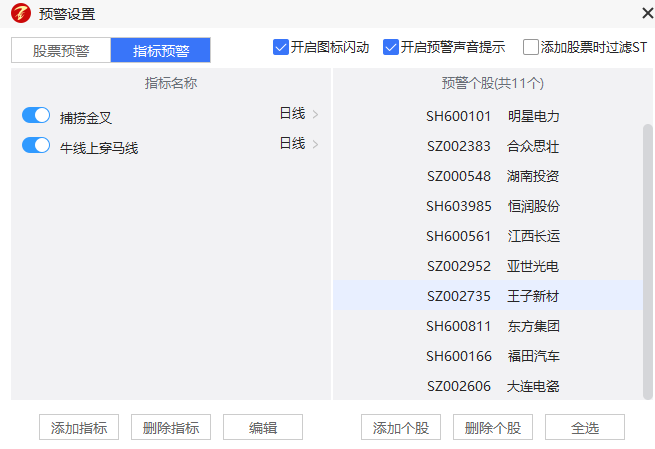Screen dimensions: 655x449
Task: Enable 添加股票时过滤ST checkbox
Action: [531, 47]
